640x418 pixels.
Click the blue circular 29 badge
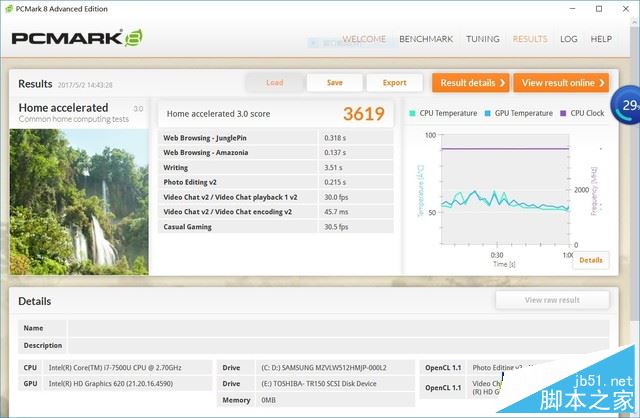(x=626, y=106)
